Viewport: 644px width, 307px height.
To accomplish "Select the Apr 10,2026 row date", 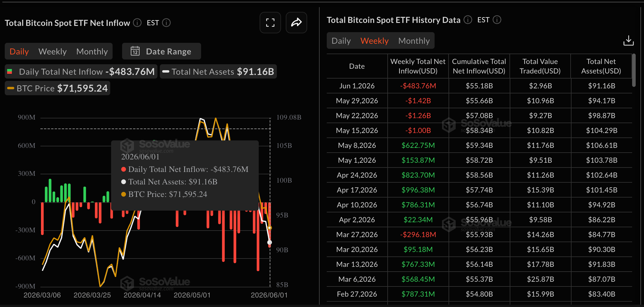I will (x=357, y=205).
